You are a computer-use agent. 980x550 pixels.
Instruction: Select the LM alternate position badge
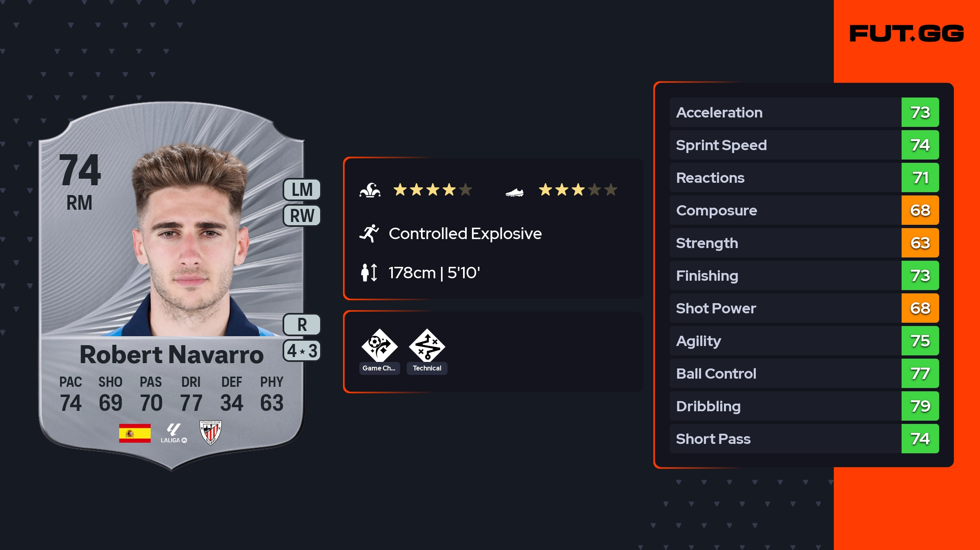pyautogui.click(x=302, y=190)
